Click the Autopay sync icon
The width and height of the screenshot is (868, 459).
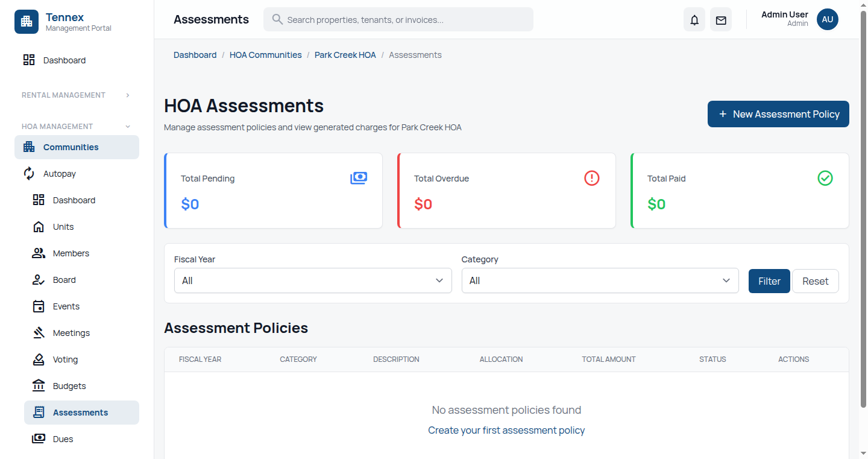(29, 173)
